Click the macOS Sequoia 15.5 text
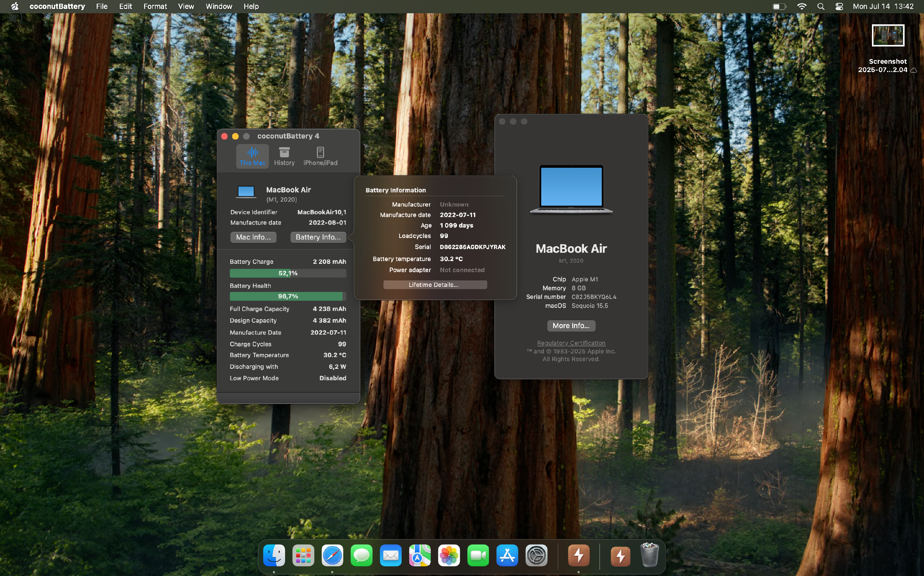The width and height of the screenshot is (924, 576). [590, 305]
